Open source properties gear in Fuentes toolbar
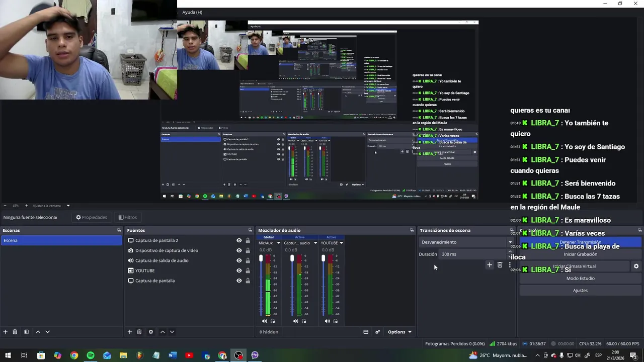This screenshot has width=644, height=362. 150,332
